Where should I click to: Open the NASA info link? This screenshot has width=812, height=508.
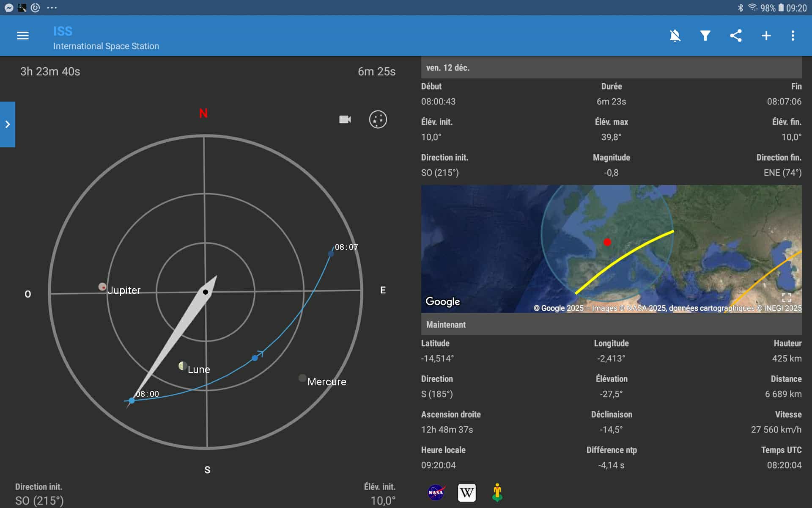[x=436, y=493]
